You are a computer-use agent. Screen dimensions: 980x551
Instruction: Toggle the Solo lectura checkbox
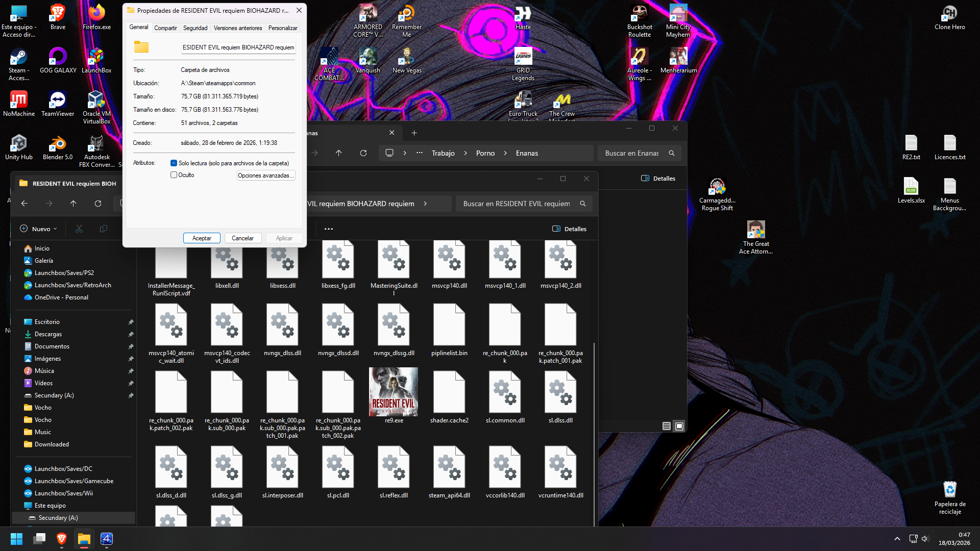[174, 163]
